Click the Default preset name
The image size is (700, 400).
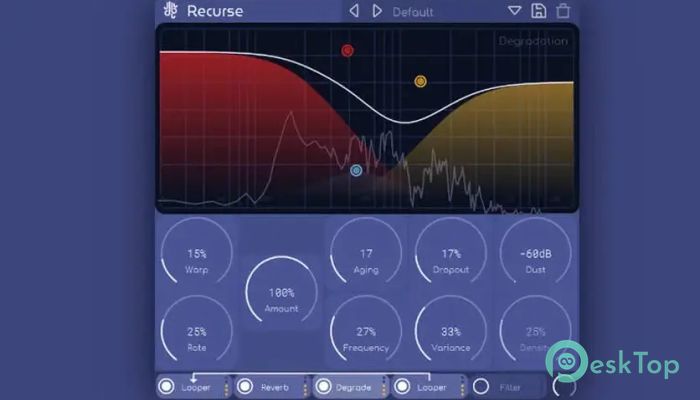pos(413,12)
